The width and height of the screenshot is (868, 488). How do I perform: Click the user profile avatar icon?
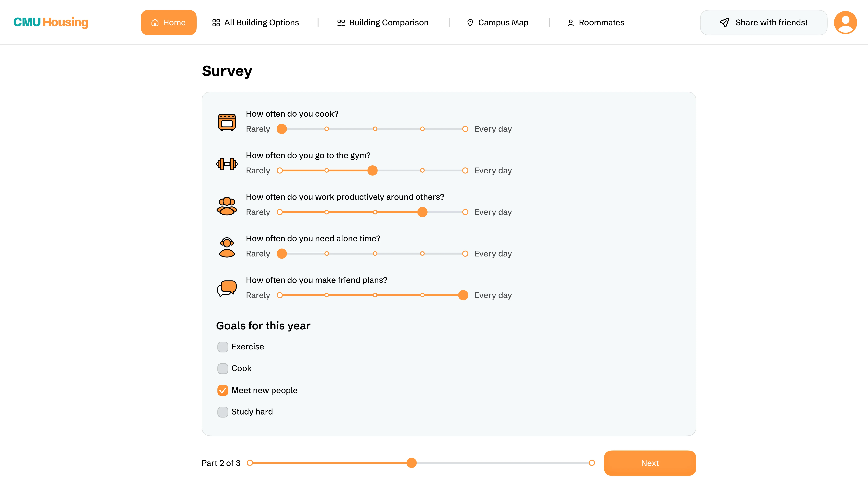click(845, 23)
